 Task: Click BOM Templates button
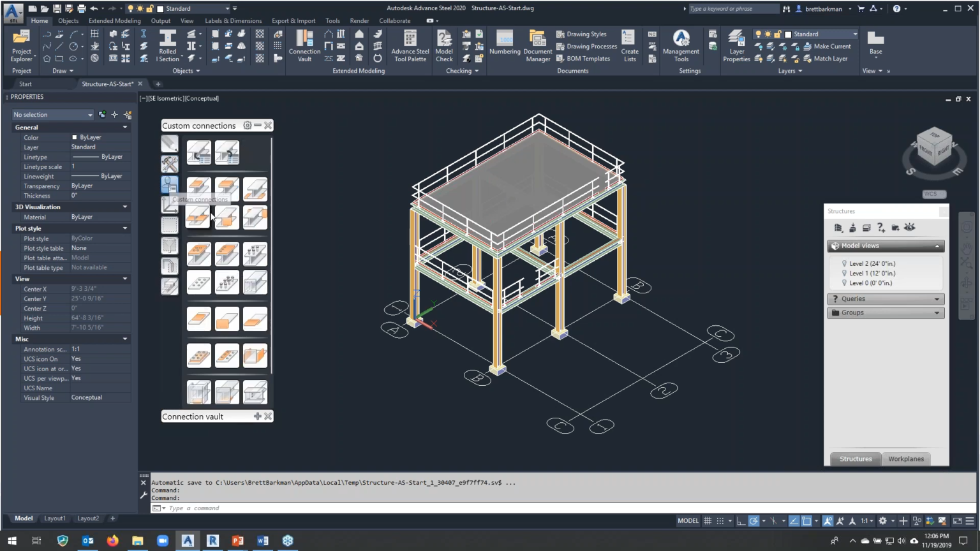click(x=583, y=59)
